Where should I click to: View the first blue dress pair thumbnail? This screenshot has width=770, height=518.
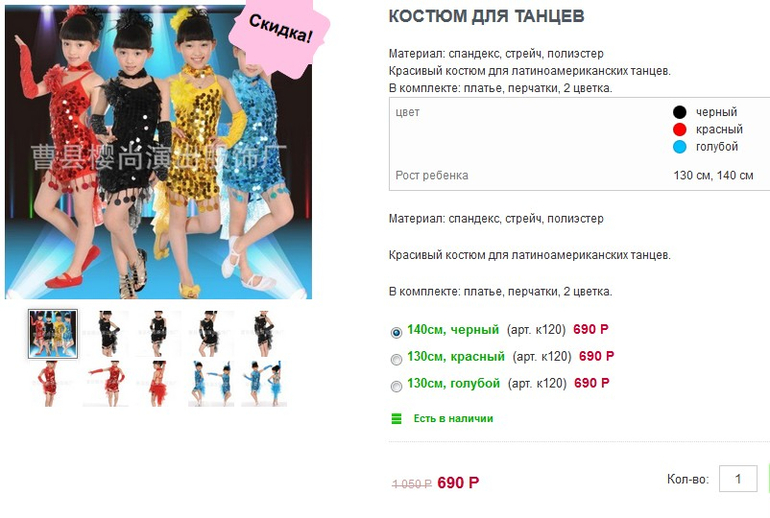(211, 384)
